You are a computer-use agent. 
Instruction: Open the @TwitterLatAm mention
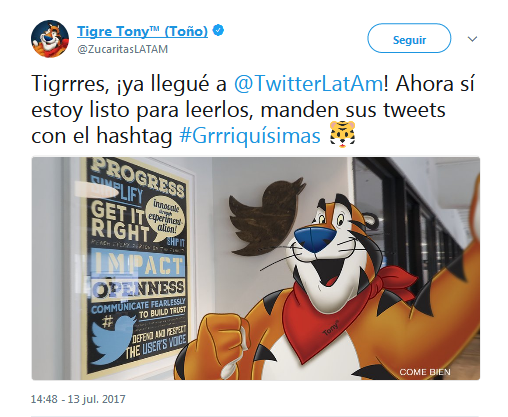308,84
